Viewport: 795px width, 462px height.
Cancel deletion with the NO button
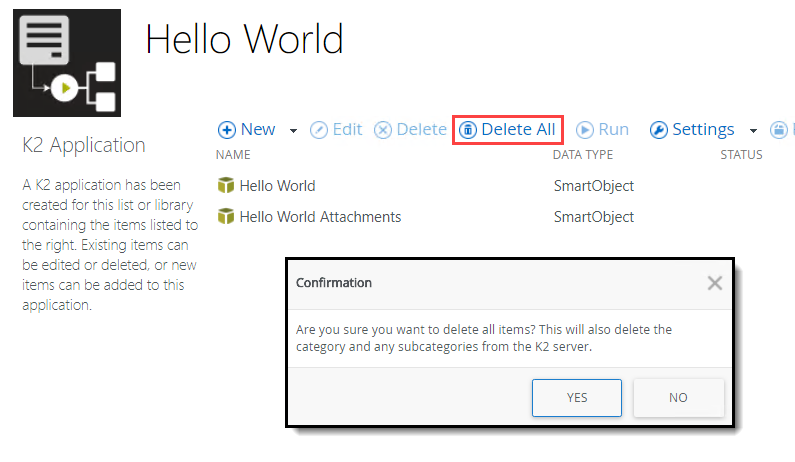678,397
